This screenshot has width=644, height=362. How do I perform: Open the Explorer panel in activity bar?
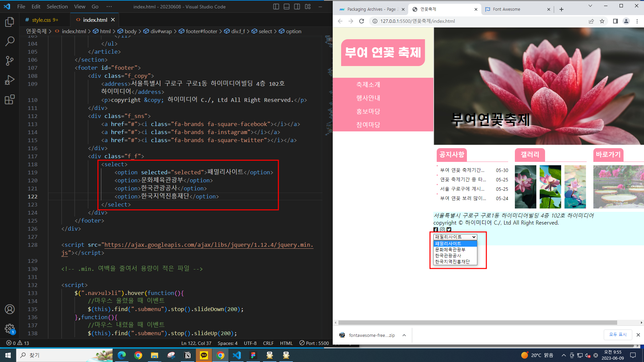point(10,22)
